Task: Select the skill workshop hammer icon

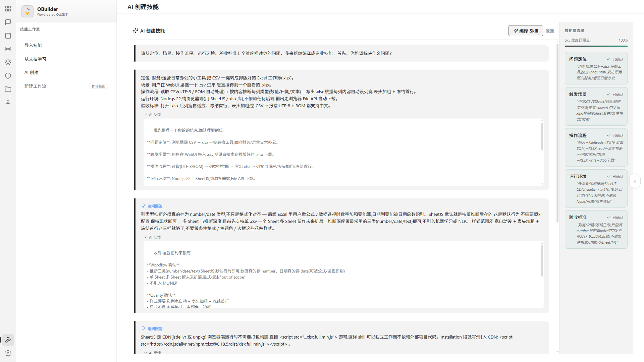Action: (x=8, y=340)
